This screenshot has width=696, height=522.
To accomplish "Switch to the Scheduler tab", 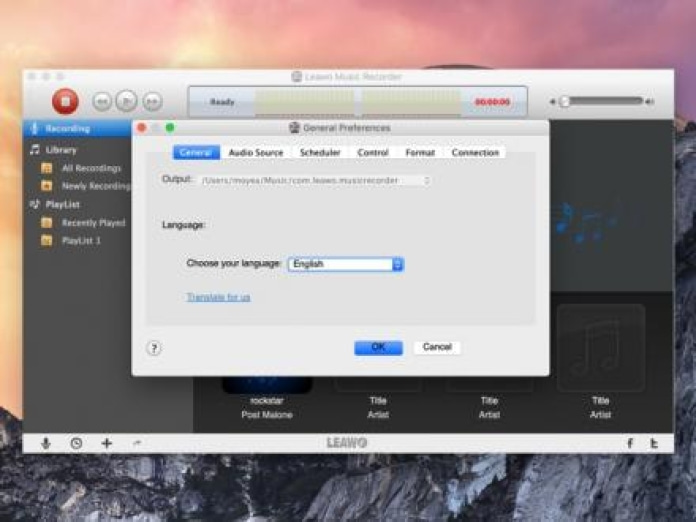I will (x=320, y=152).
